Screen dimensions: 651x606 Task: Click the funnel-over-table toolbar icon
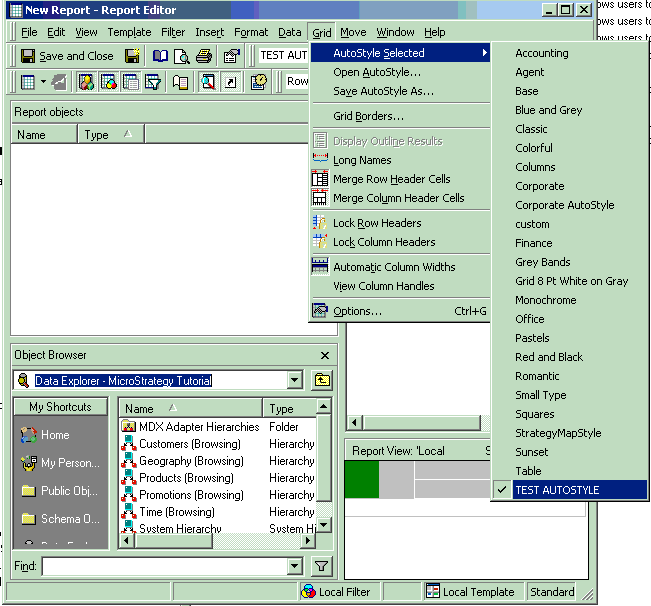click(x=152, y=82)
